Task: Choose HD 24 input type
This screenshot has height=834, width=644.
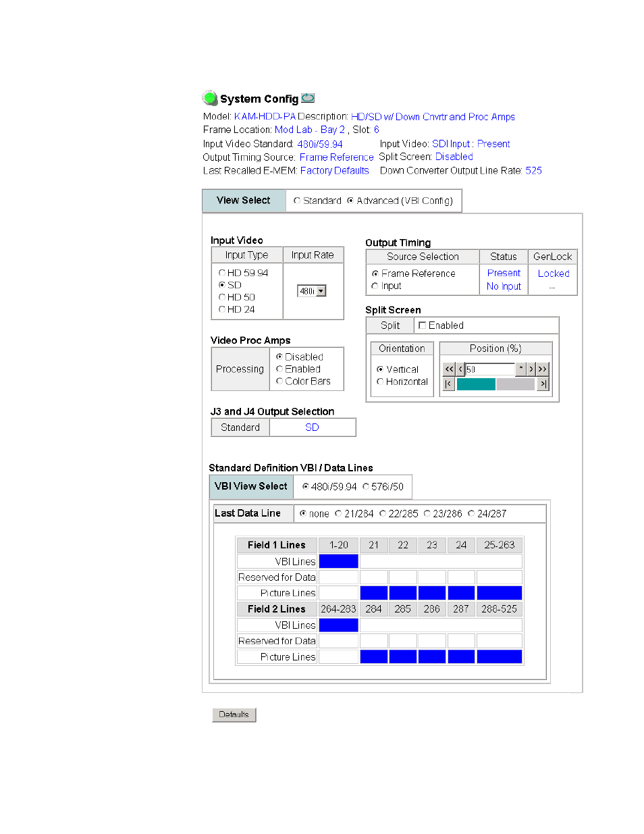Action: pos(221,309)
